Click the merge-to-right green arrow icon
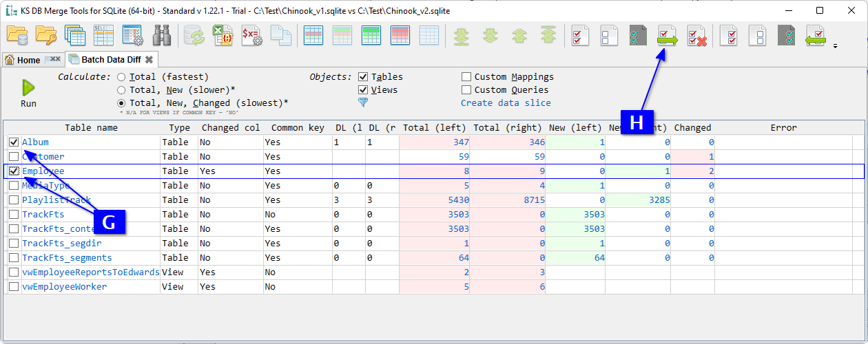The image size is (868, 344). click(666, 35)
